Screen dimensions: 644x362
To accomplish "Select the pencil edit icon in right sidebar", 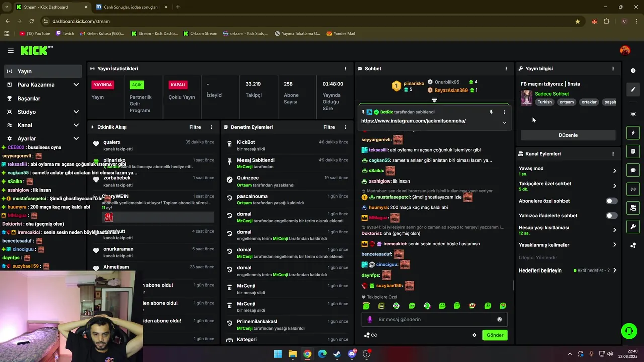I will tap(633, 89).
